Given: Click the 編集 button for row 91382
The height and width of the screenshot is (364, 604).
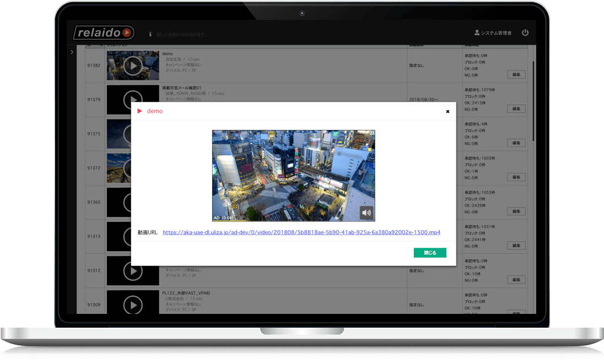Looking at the screenshot, I should pyautogui.click(x=516, y=75).
